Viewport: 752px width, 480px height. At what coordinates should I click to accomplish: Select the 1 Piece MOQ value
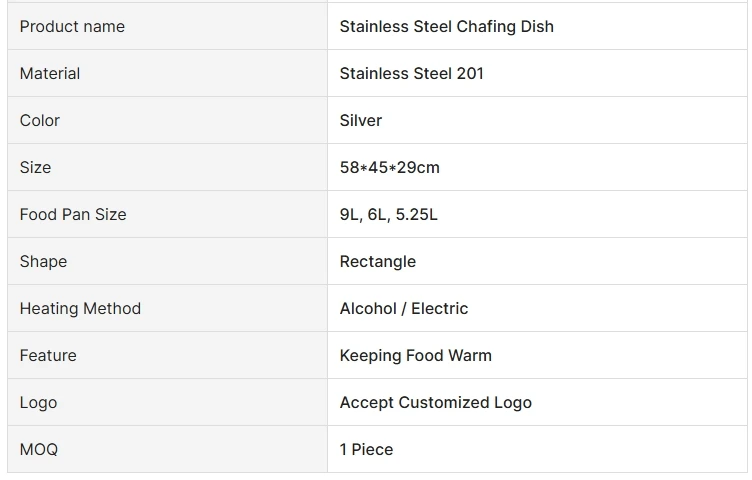pos(366,450)
